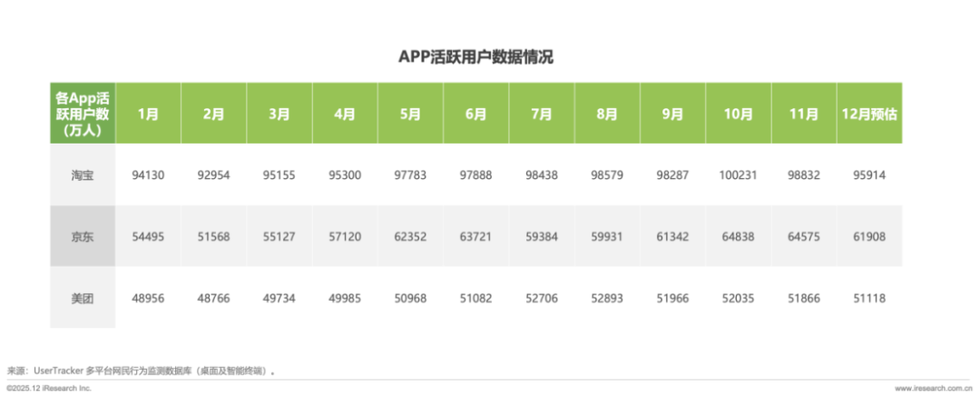Click the ©2025.12 iResearch Inc. copyright text
The width and height of the screenshot is (980, 397).
click(x=49, y=388)
